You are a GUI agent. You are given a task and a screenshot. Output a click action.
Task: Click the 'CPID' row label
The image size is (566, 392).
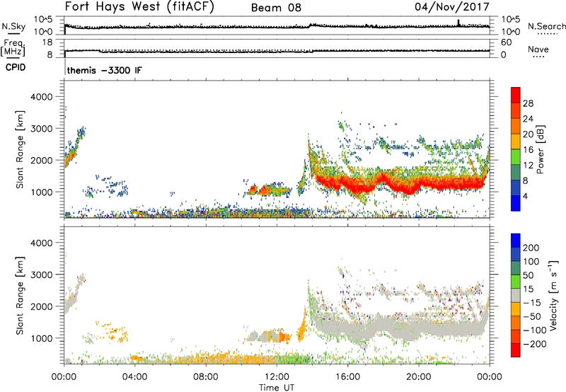[16, 67]
